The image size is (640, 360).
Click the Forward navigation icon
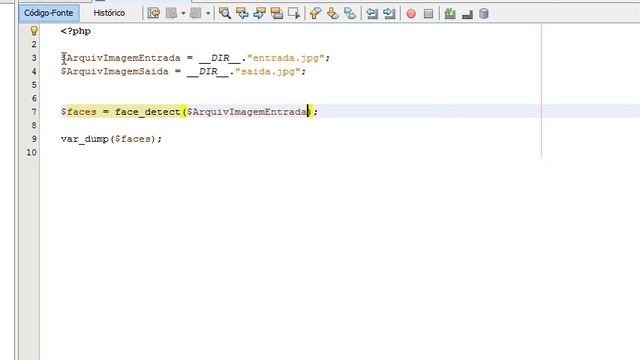[196, 13]
